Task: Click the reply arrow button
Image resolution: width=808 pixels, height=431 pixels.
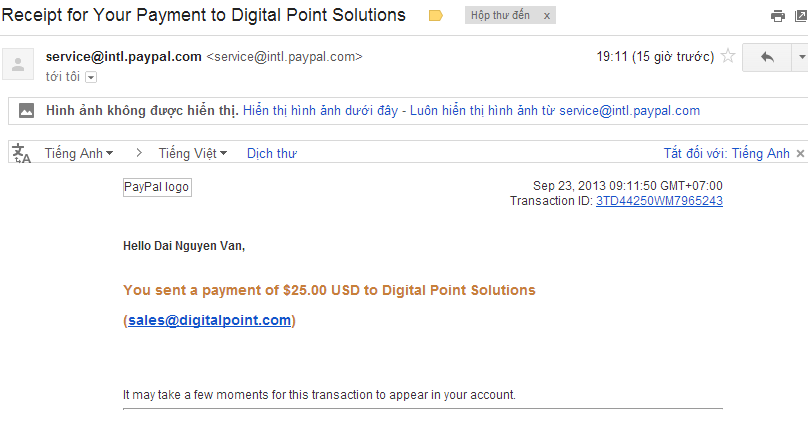Action: (767, 57)
